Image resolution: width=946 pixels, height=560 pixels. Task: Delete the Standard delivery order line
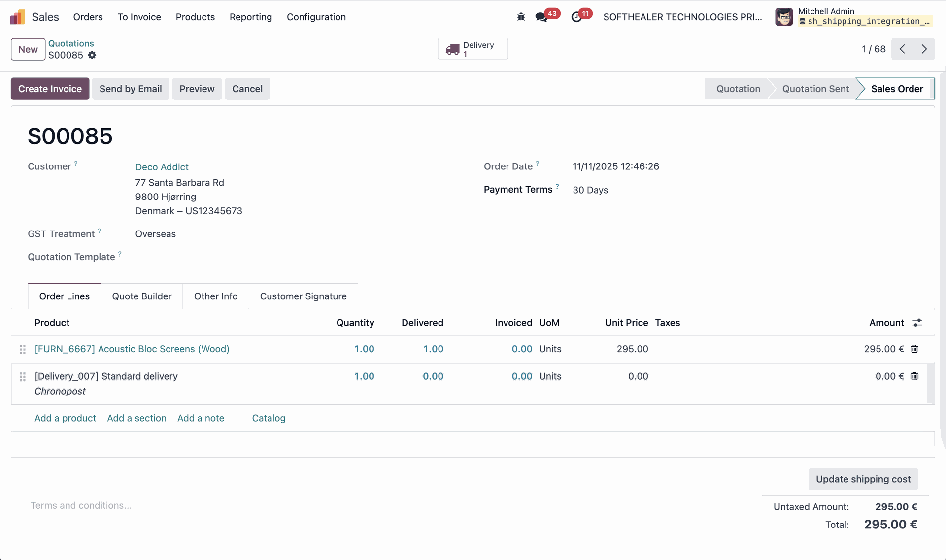click(x=914, y=376)
